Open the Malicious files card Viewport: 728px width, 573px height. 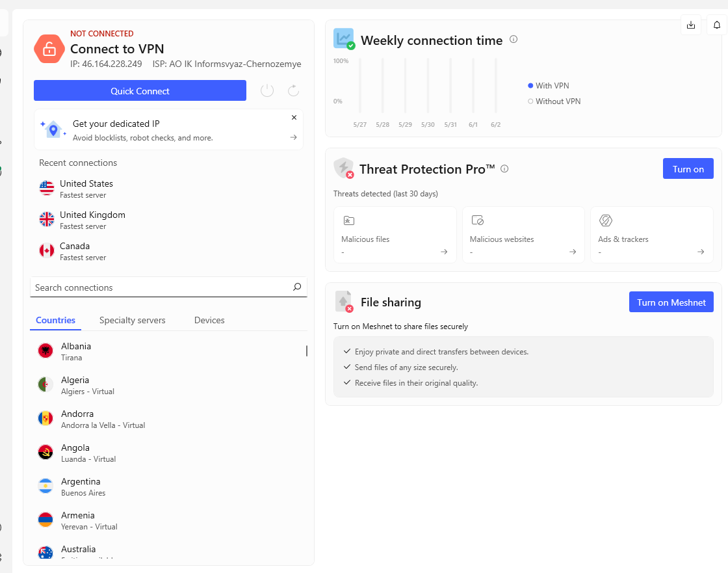click(x=395, y=235)
